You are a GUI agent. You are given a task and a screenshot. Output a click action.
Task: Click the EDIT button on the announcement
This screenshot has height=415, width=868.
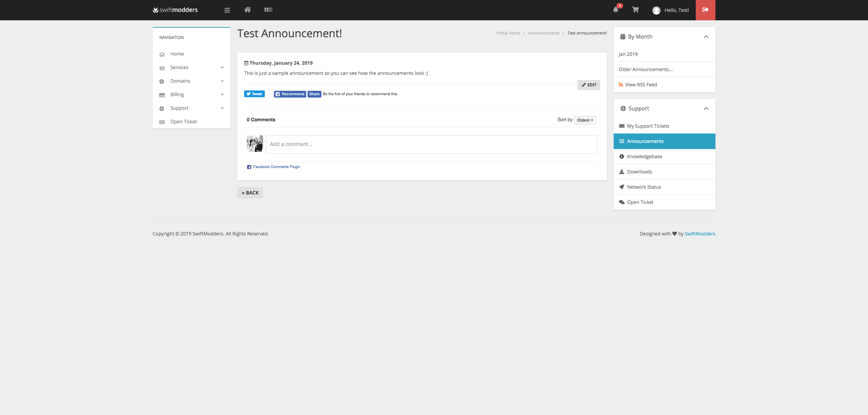589,85
